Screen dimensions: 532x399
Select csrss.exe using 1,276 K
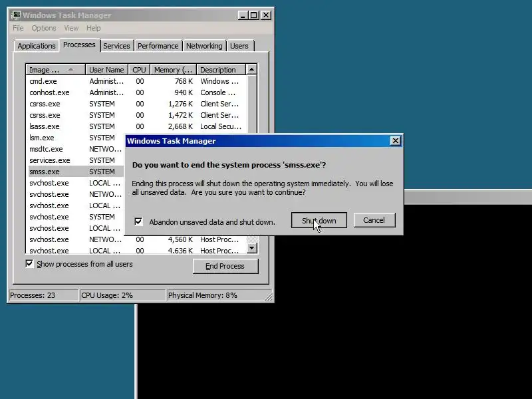pyautogui.click(x=136, y=104)
